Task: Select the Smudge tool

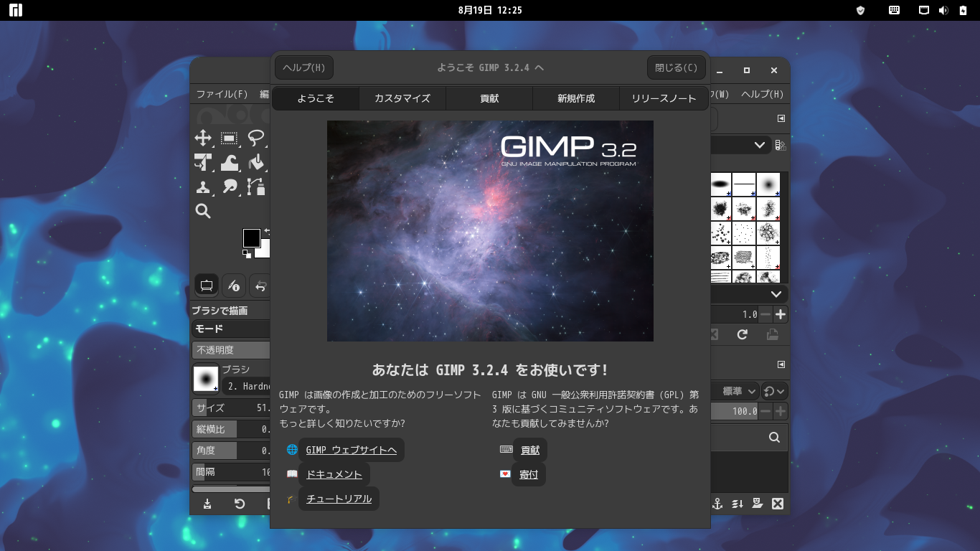Action: click(230, 187)
